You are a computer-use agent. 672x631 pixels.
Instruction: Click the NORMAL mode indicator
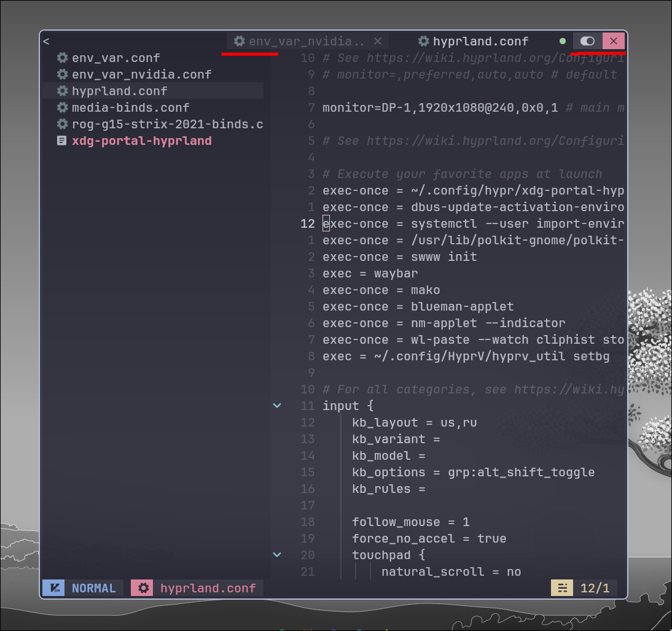pos(93,587)
